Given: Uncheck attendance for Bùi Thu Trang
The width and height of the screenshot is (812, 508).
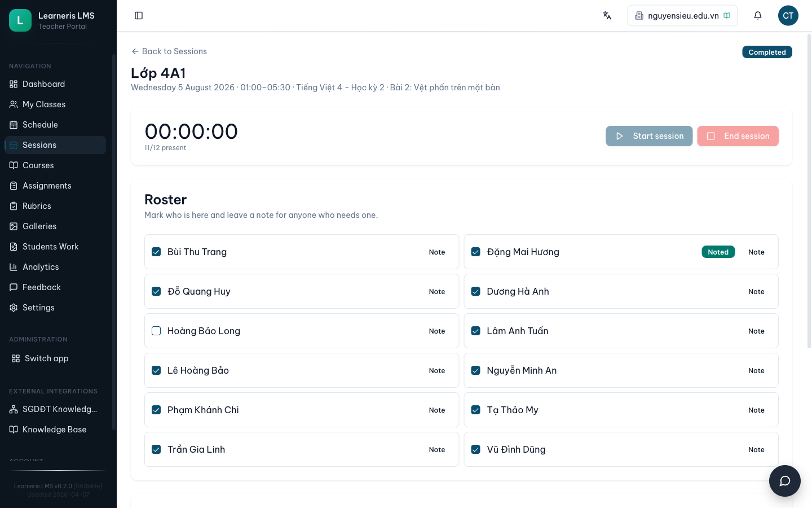Looking at the screenshot, I should point(156,252).
